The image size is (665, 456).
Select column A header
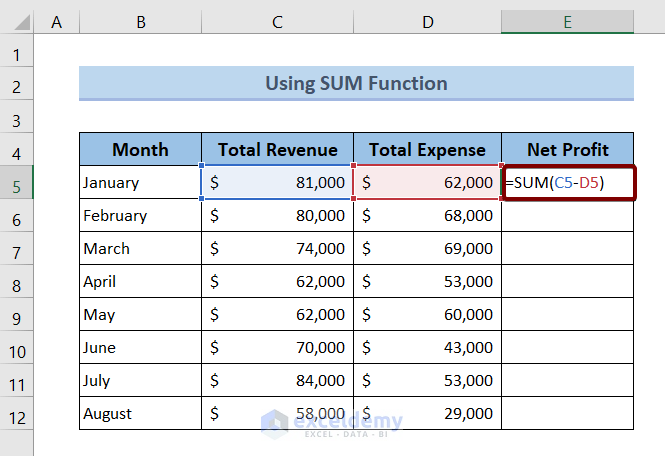[x=56, y=22]
